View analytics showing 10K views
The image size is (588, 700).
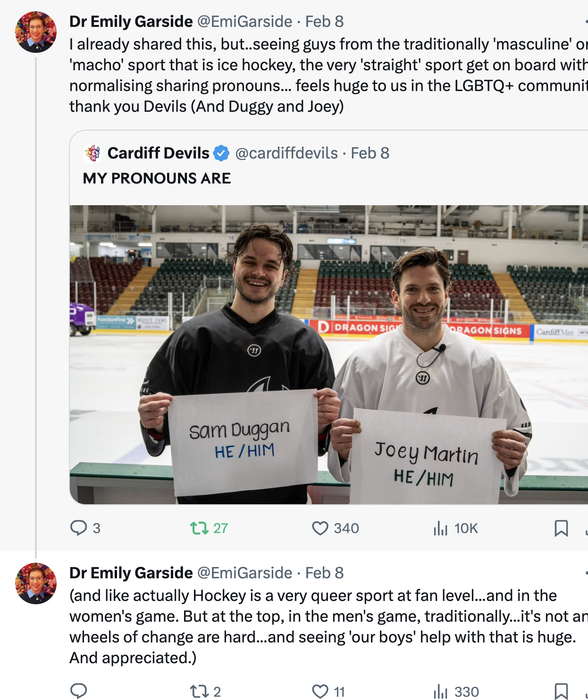pos(440,528)
